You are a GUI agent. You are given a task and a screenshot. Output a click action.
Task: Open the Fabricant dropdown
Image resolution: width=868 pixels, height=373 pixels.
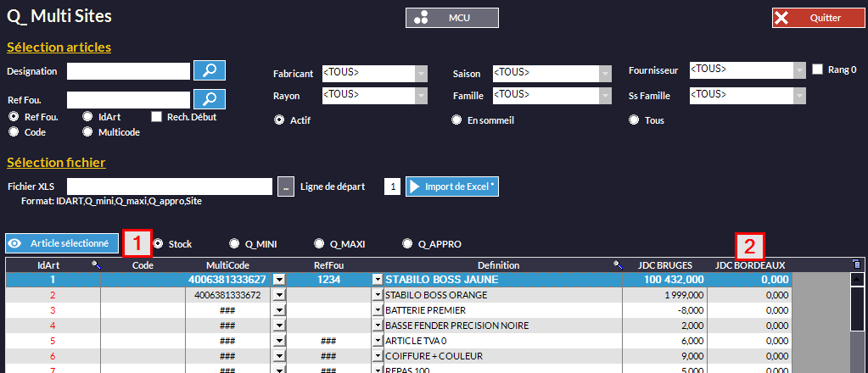click(422, 74)
